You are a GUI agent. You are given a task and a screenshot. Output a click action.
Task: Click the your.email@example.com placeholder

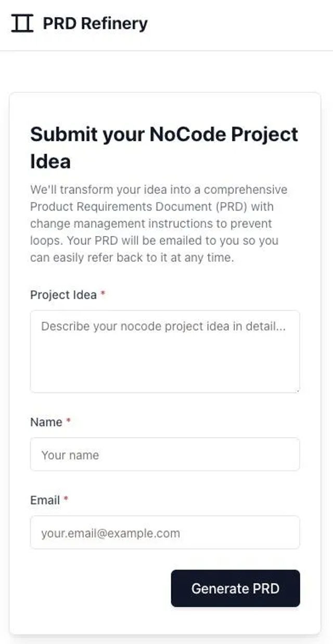[110, 533]
